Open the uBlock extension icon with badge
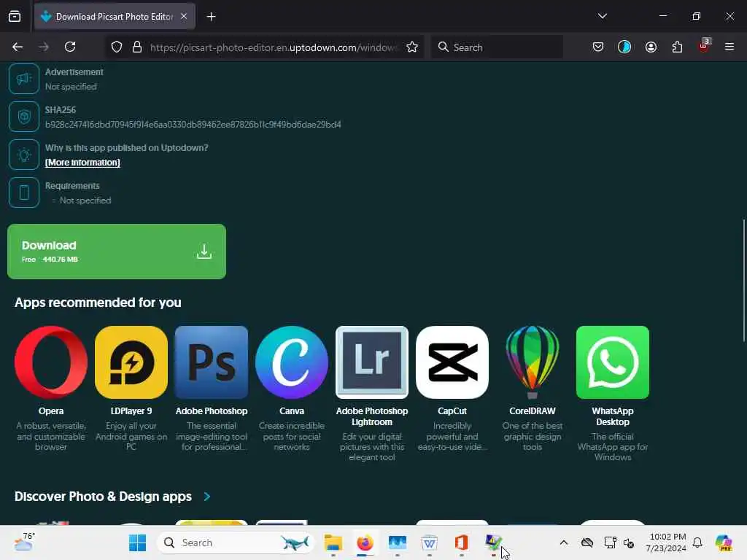Screen dimensions: 747x560 click(x=704, y=46)
